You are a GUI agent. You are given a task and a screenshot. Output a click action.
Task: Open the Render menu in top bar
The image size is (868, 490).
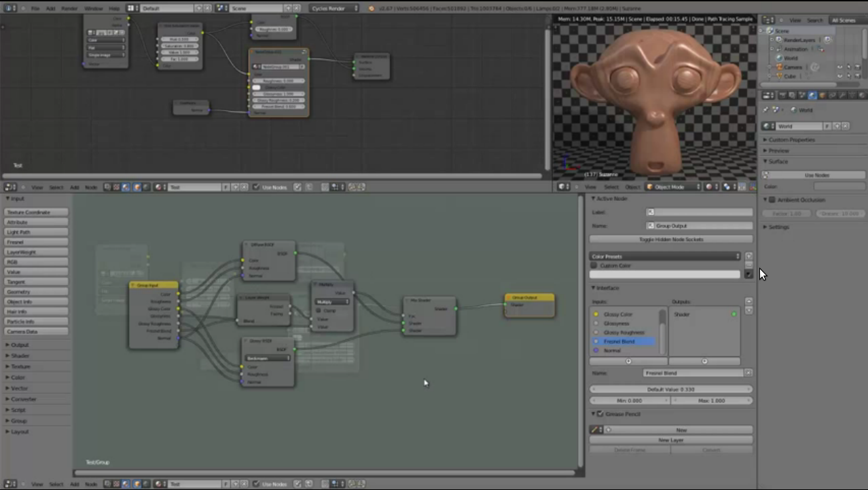point(69,8)
